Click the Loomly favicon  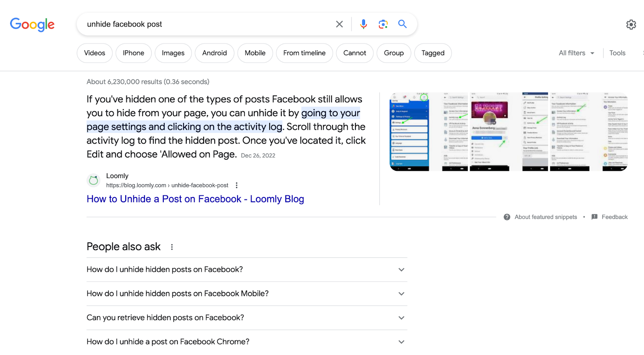pos(93,181)
